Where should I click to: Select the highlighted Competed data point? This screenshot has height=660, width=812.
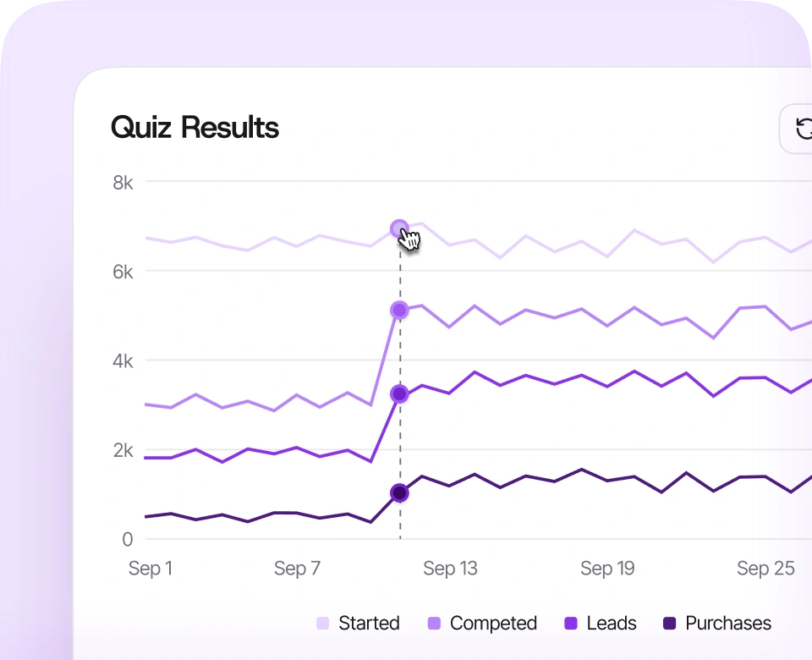point(399,311)
